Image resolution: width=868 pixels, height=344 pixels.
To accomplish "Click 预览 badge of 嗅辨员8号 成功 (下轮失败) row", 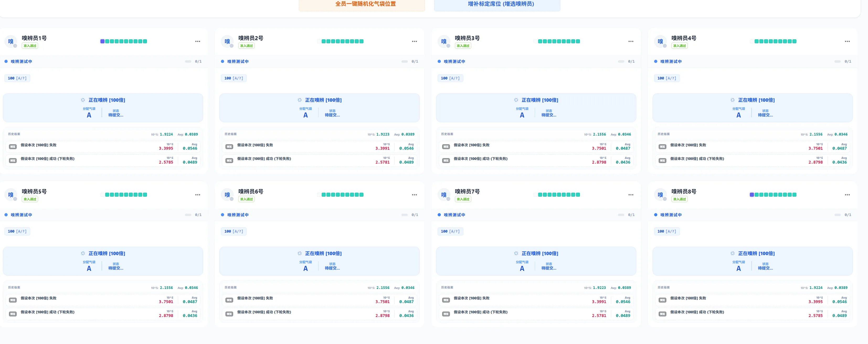I will click(x=663, y=314).
